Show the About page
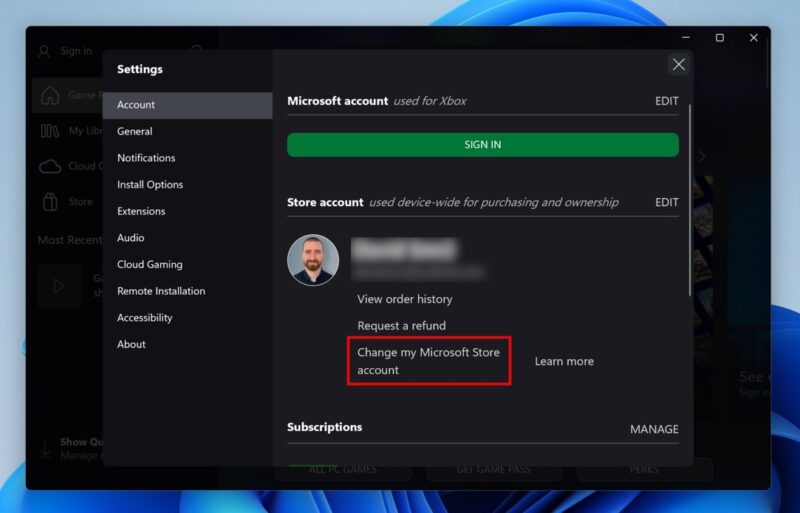Viewport: 800px width, 513px height. pos(187,344)
